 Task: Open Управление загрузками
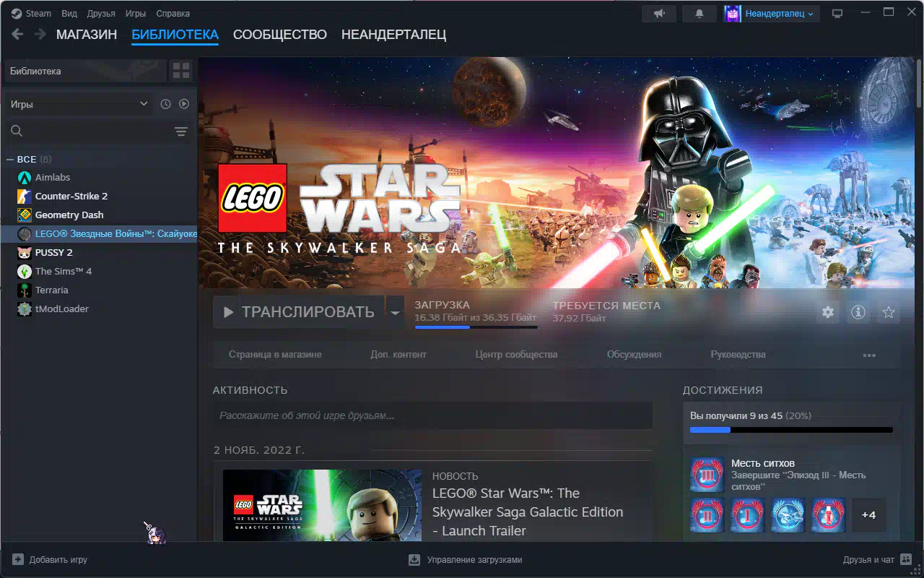point(465,560)
